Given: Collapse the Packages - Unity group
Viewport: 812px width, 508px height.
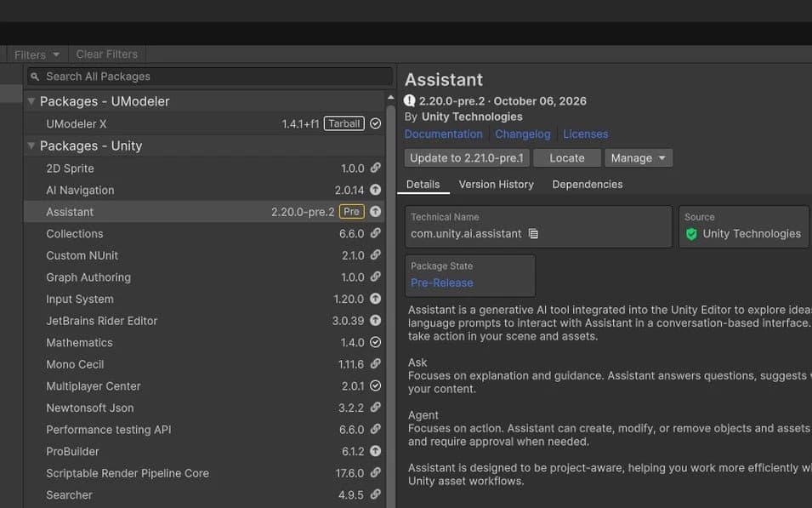Looking at the screenshot, I should (31, 146).
